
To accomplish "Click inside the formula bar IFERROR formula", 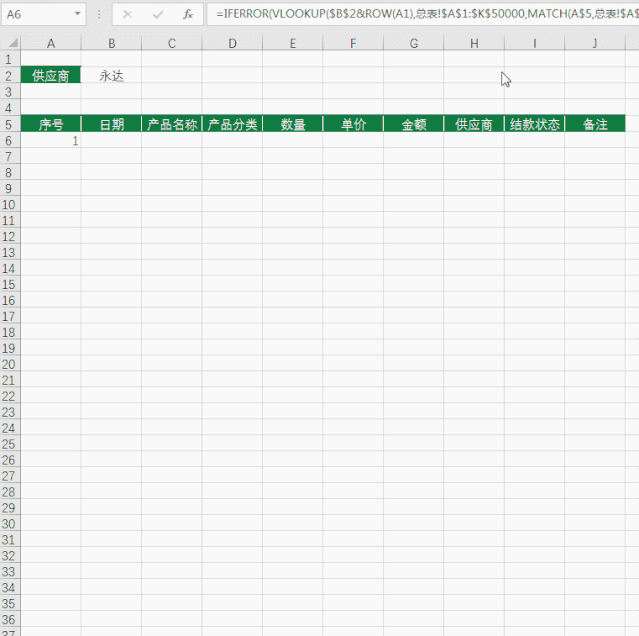I will (x=420, y=15).
